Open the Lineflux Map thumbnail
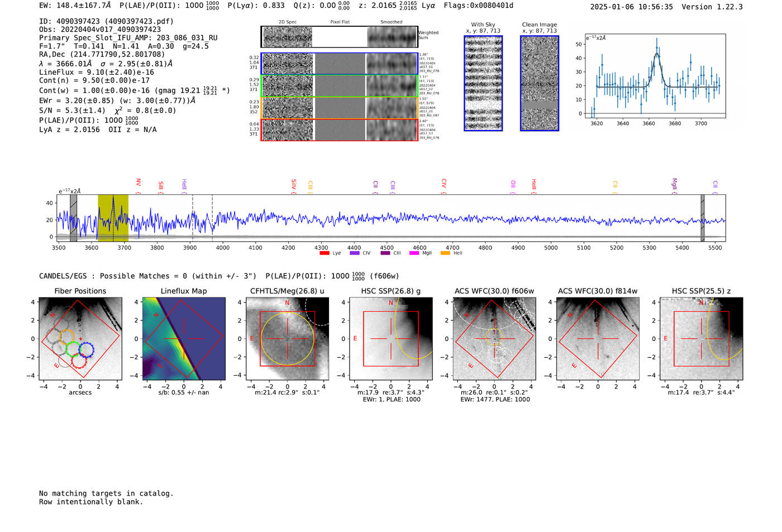This screenshot has height=532, width=782. coord(184,339)
